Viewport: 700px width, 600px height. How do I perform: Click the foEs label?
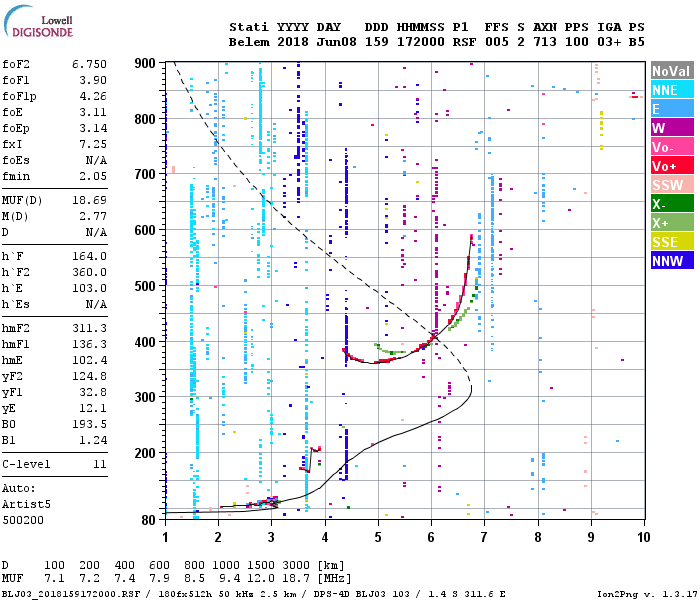16,160
